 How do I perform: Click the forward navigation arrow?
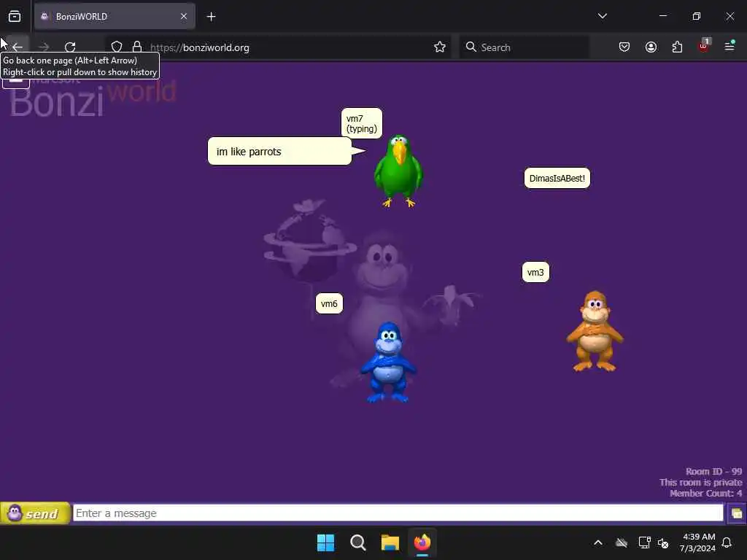point(44,47)
